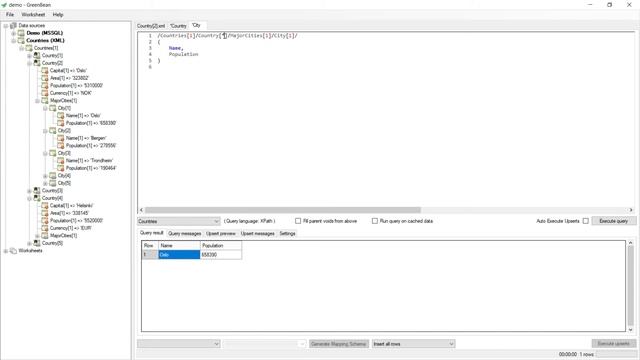The image size is (640, 360).
Task: Click the Worksheets folder icon
Action: (13, 251)
